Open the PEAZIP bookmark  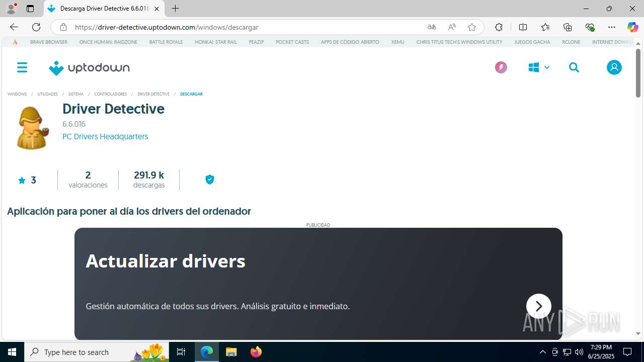[257, 42]
